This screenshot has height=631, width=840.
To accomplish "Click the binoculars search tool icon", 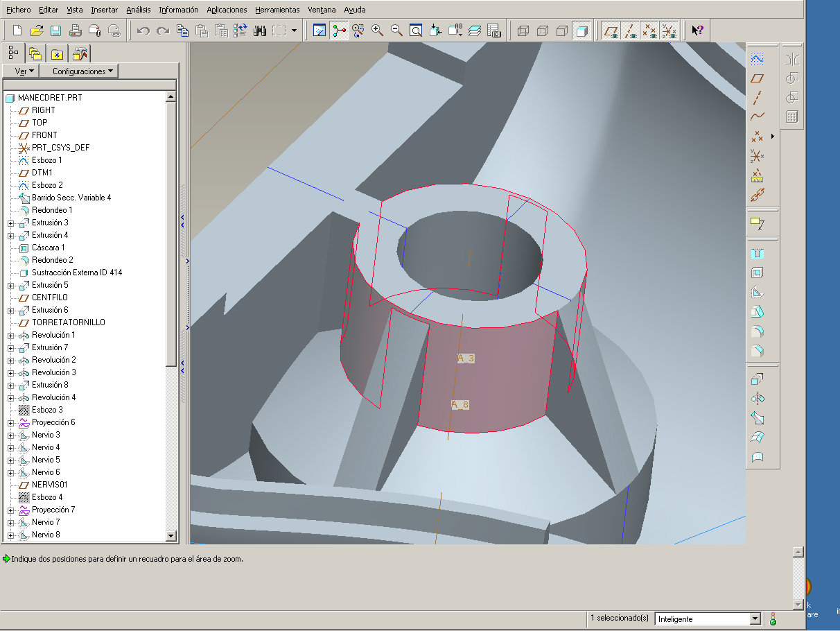I will [260, 31].
